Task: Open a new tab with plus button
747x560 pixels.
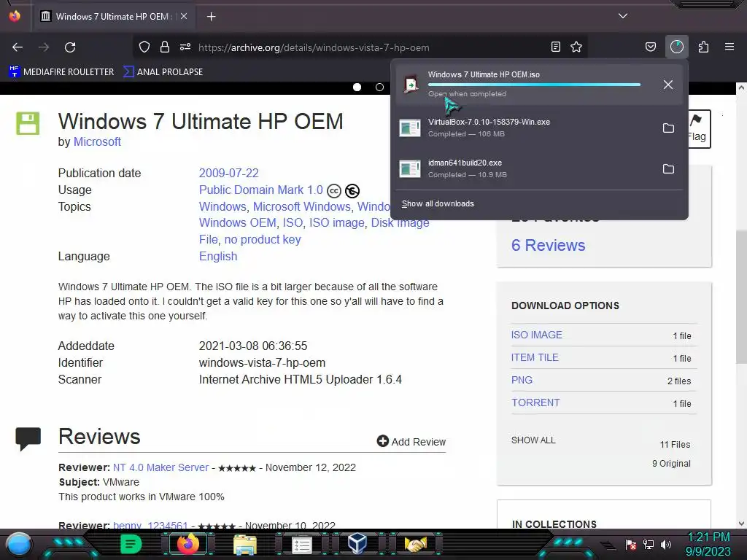Action: tap(211, 17)
